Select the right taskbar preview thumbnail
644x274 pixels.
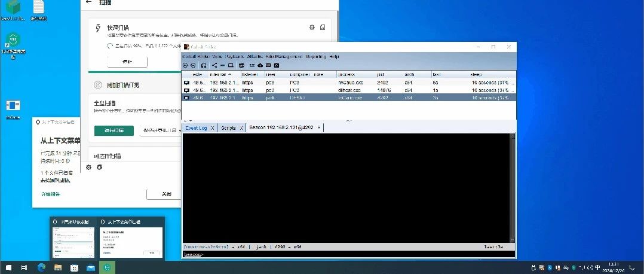point(131,239)
